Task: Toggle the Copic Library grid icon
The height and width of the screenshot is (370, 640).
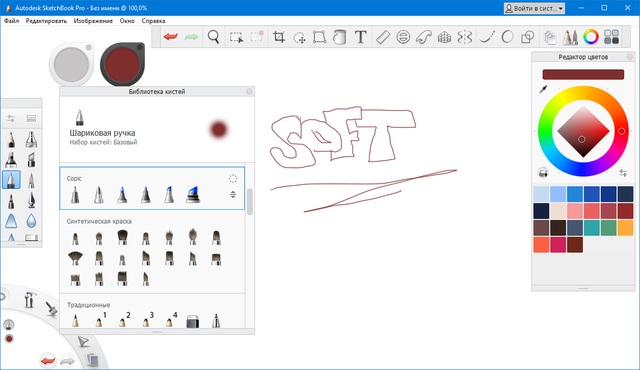Action: point(611,37)
